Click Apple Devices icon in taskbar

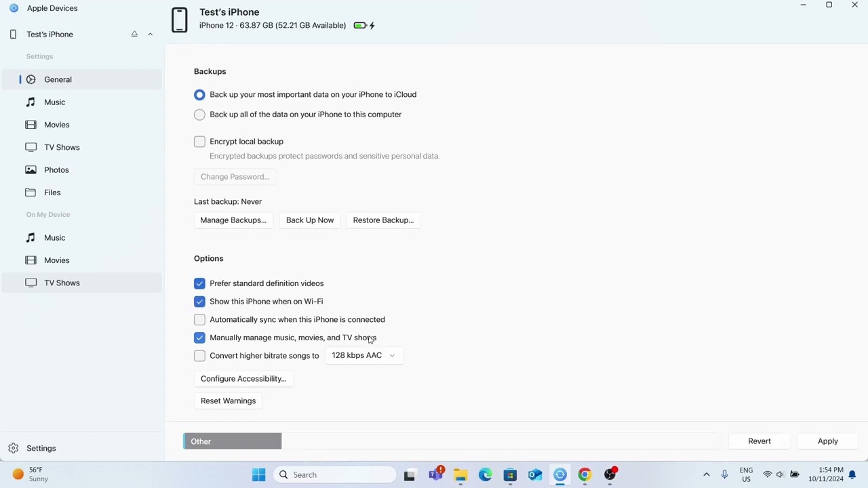[560, 475]
